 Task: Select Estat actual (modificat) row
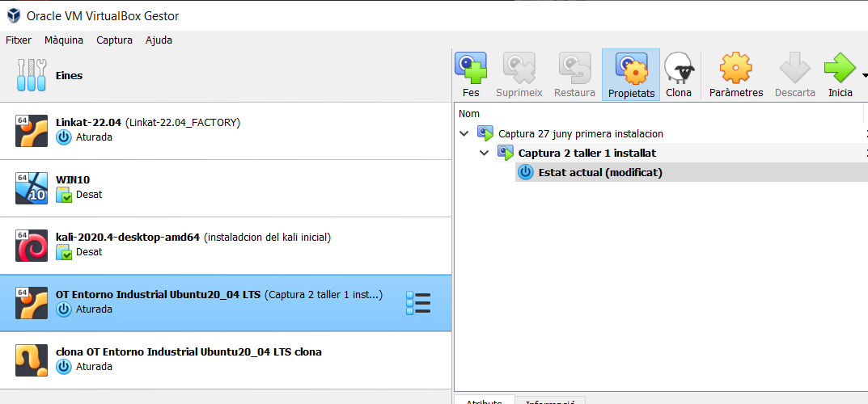tap(692, 172)
